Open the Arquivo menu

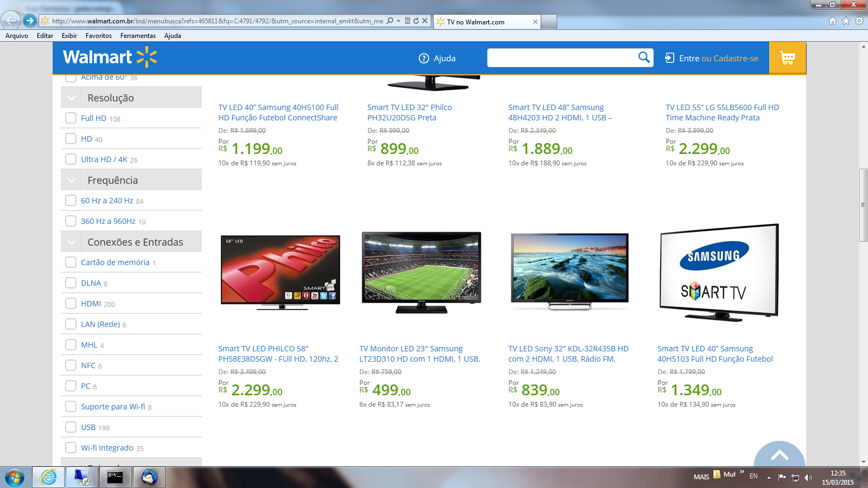pyautogui.click(x=17, y=36)
